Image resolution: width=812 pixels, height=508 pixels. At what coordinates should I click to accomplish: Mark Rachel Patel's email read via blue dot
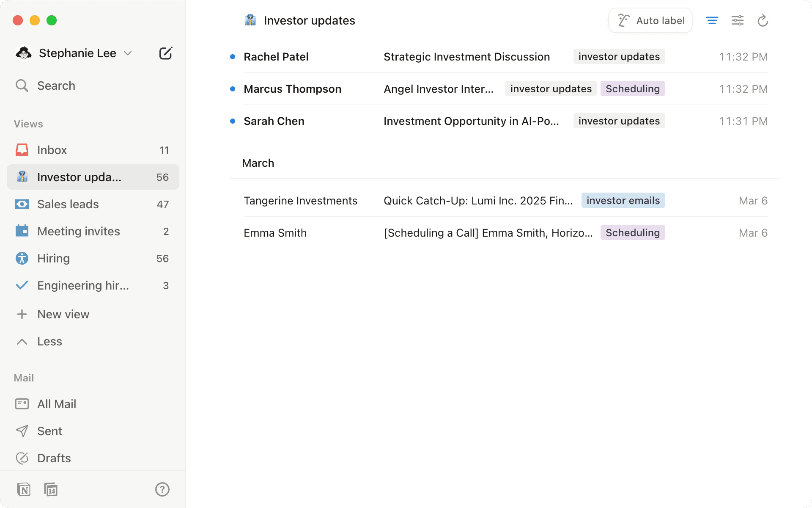tap(232, 56)
